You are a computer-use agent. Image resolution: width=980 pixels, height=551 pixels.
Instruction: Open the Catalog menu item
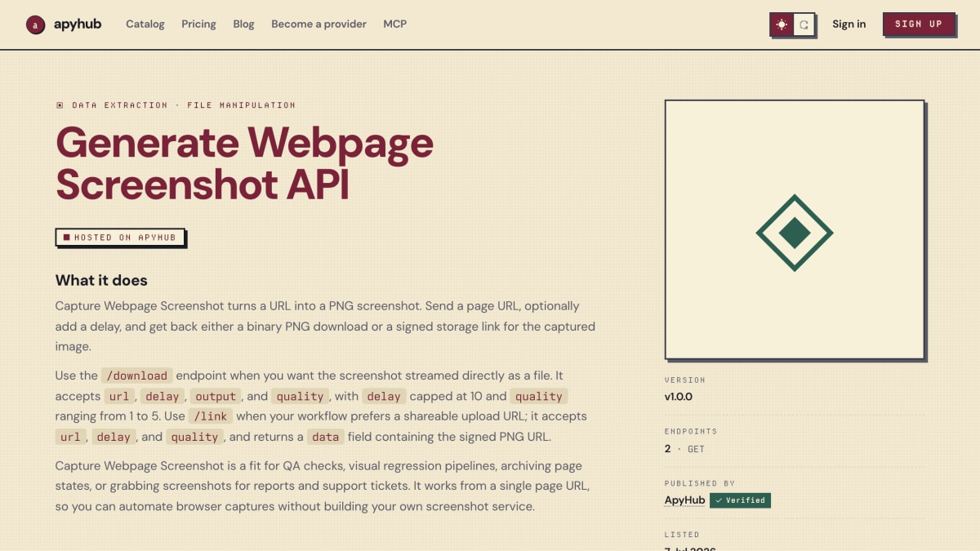click(145, 24)
